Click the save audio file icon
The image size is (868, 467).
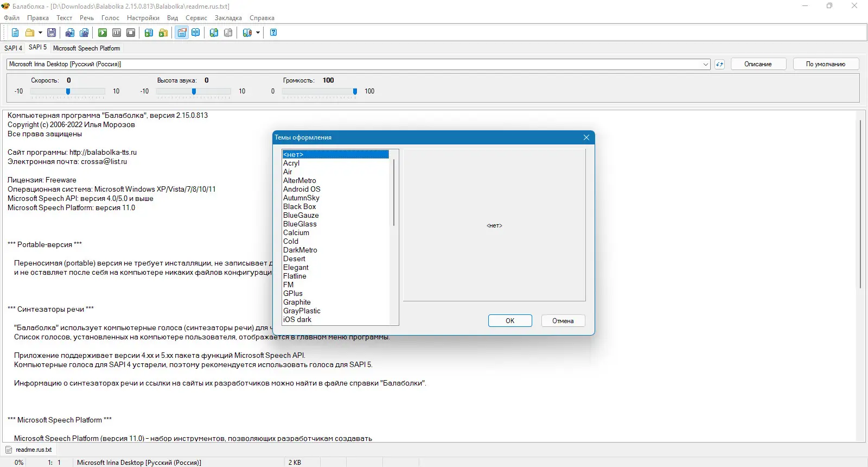pos(70,33)
